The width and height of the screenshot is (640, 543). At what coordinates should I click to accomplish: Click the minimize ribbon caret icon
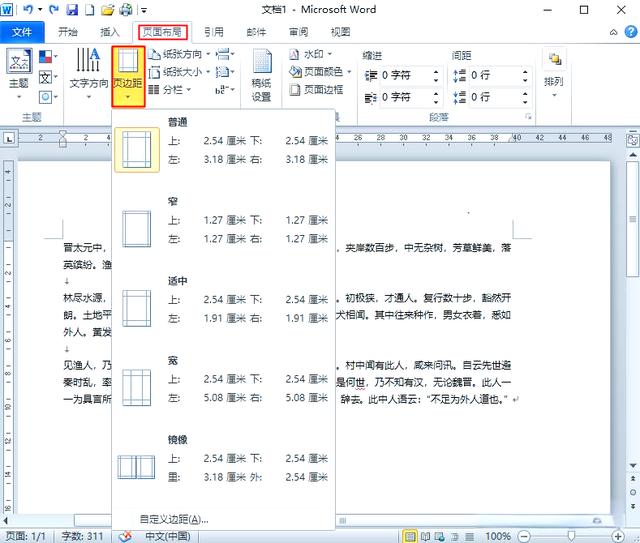613,32
